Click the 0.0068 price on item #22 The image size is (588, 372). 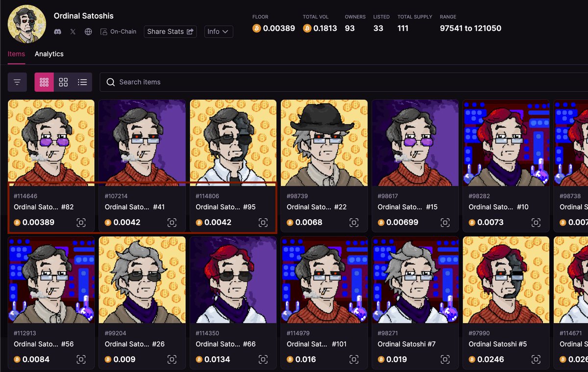click(x=309, y=223)
